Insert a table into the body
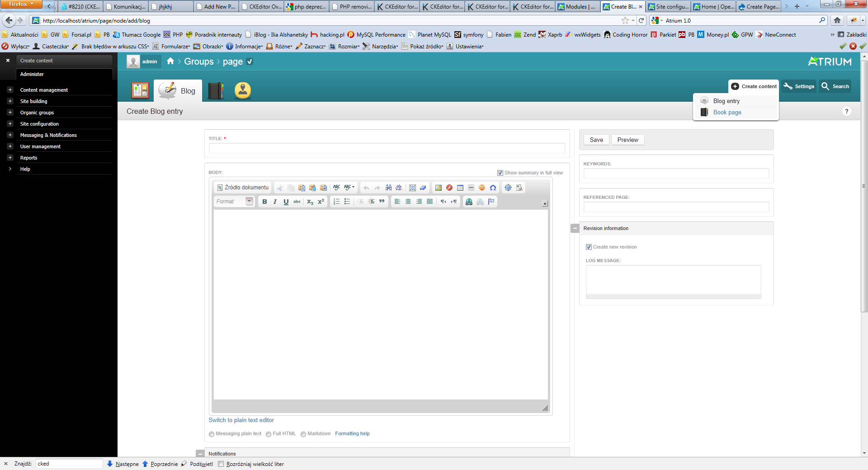The height and width of the screenshot is (470, 868). (x=460, y=188)
